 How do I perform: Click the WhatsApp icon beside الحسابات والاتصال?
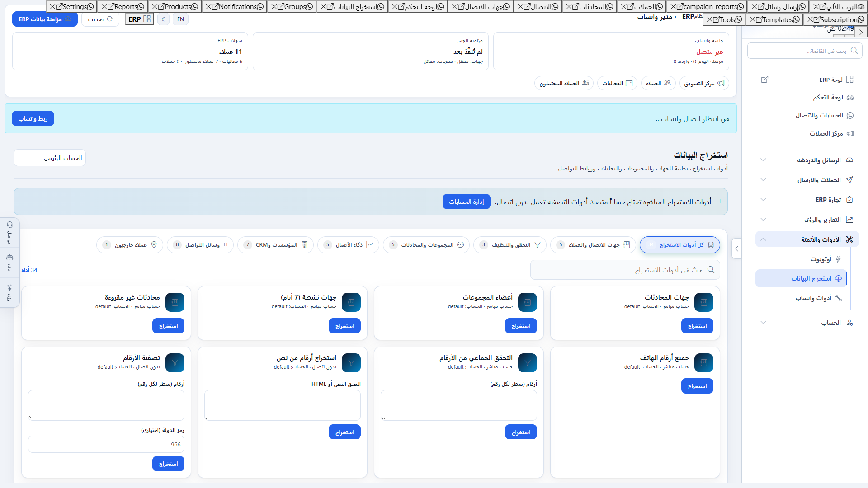click(850, 116)
